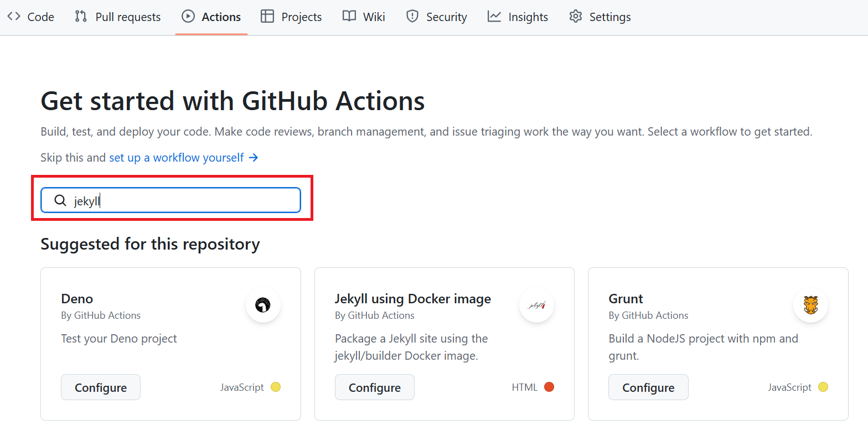Configure the Grunt workflow
The width and height of the screenshot is (868, 430).
point(648,387)
